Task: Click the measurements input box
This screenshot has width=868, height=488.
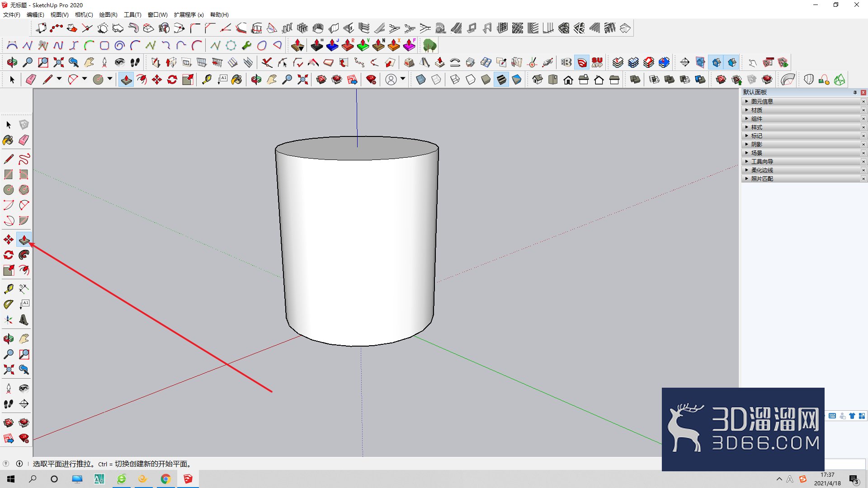Action: tap(845, 464)
